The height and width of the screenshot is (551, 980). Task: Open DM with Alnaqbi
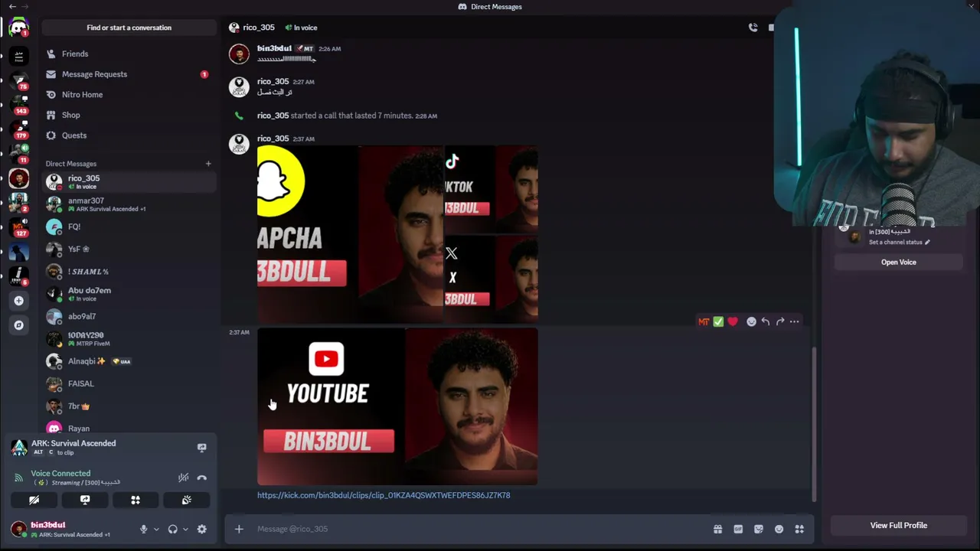click(129, 361)
